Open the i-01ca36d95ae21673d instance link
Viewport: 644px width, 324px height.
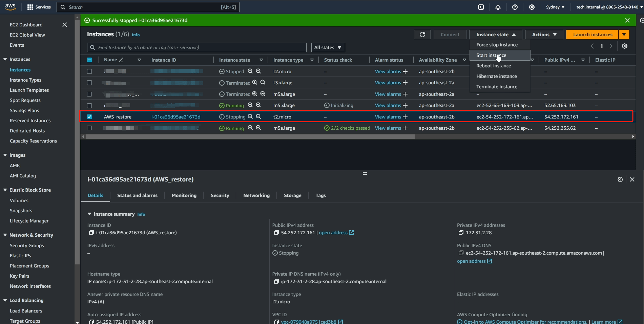click(176, 117)
